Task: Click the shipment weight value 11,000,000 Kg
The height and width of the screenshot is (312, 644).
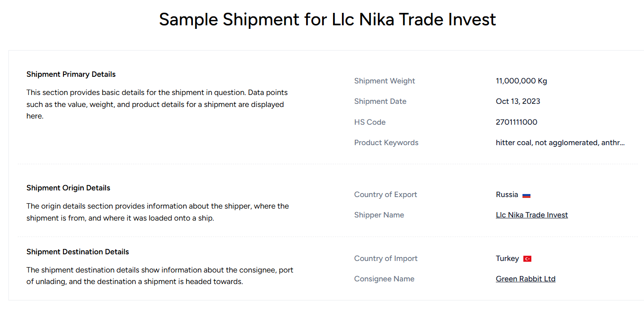Action: (522, 81)
